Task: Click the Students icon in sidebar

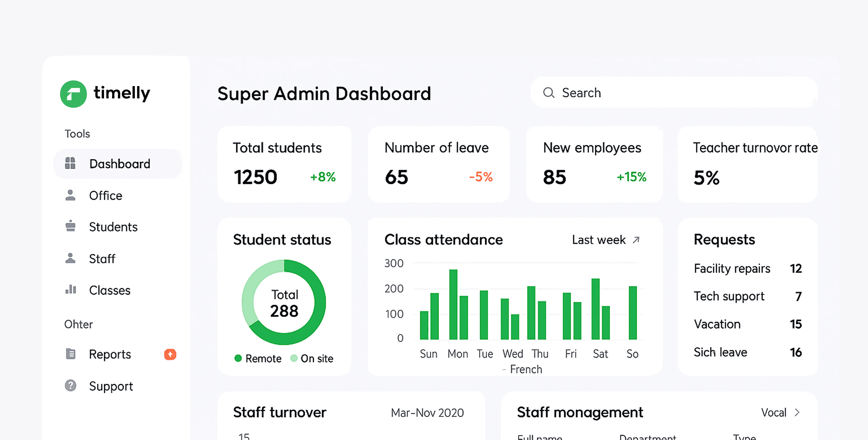Action: (70, 226)
